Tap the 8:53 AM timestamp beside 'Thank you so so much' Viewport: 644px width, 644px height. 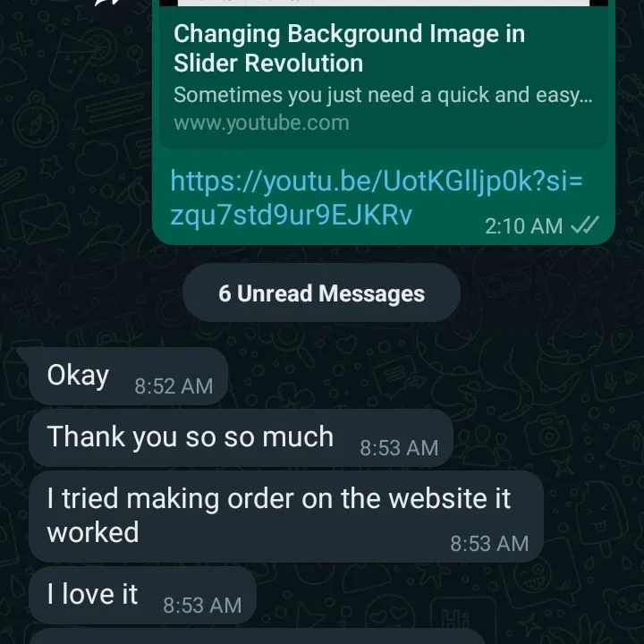tap(399, 448)
